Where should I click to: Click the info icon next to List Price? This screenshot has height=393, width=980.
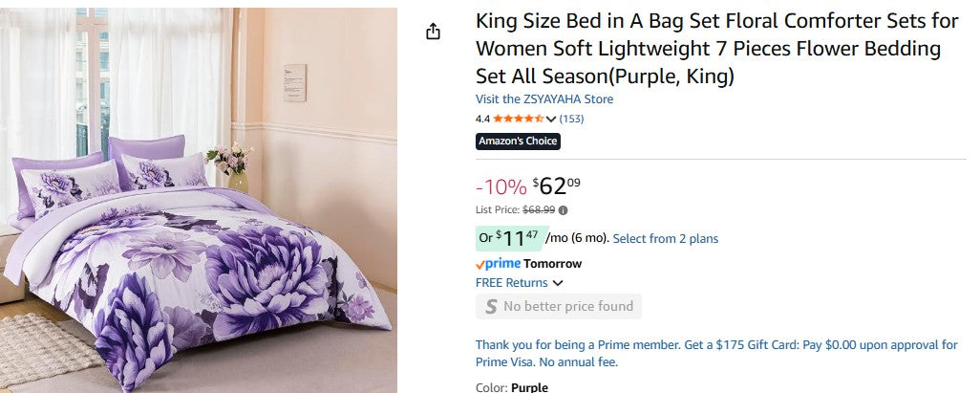click(x=563, y=210)
